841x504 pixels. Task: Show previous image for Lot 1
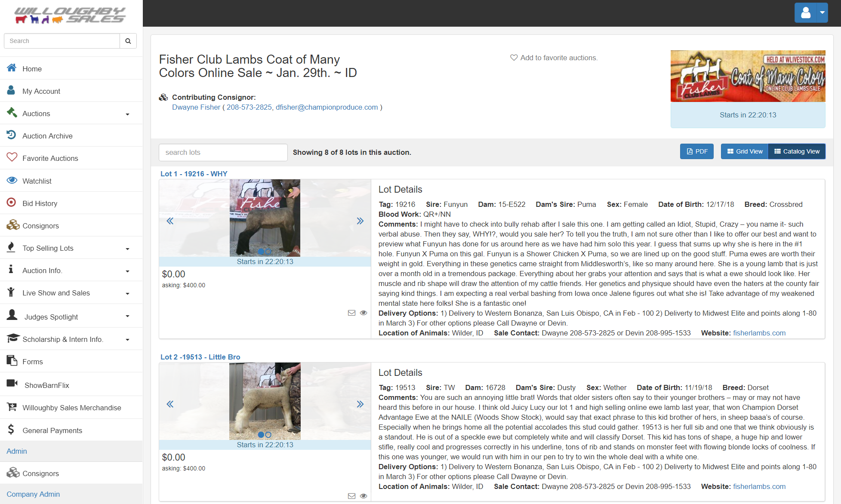point(170,221)
